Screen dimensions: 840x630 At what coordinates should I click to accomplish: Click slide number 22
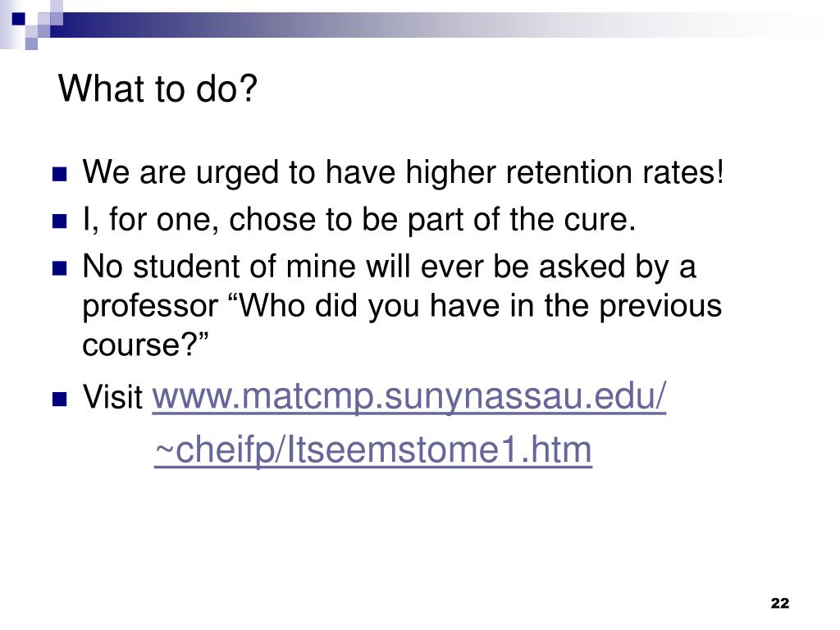click(x=780, y=603)
